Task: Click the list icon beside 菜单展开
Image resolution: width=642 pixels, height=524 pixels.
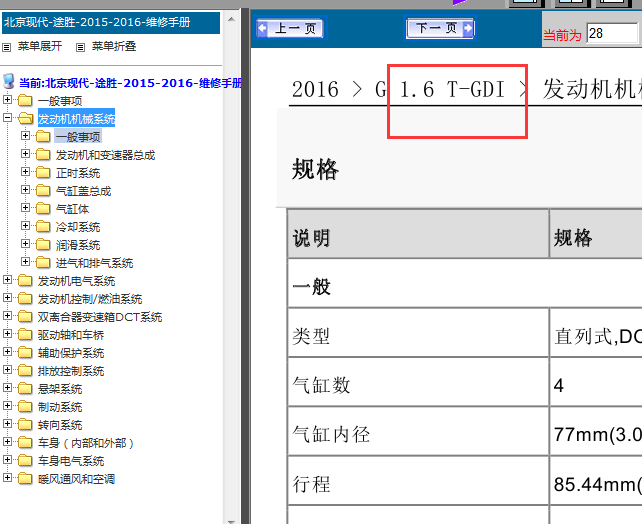Action: [x=7, y=47]
